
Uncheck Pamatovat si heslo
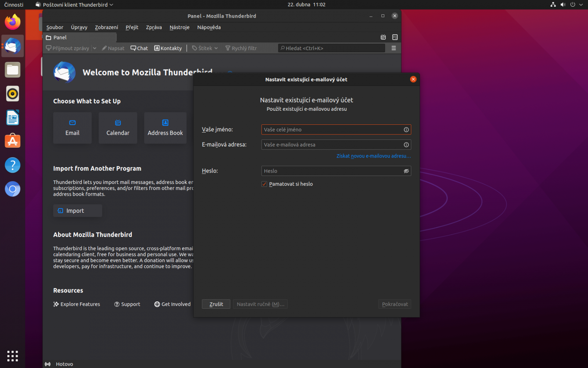click(x=264, y=184)
